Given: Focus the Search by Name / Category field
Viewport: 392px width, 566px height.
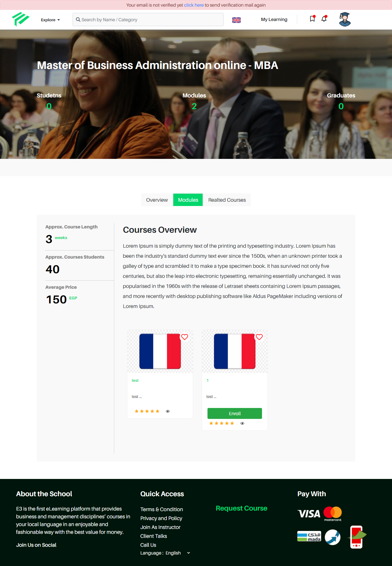Looking at the screenshot, I should (x=148, y=20).
